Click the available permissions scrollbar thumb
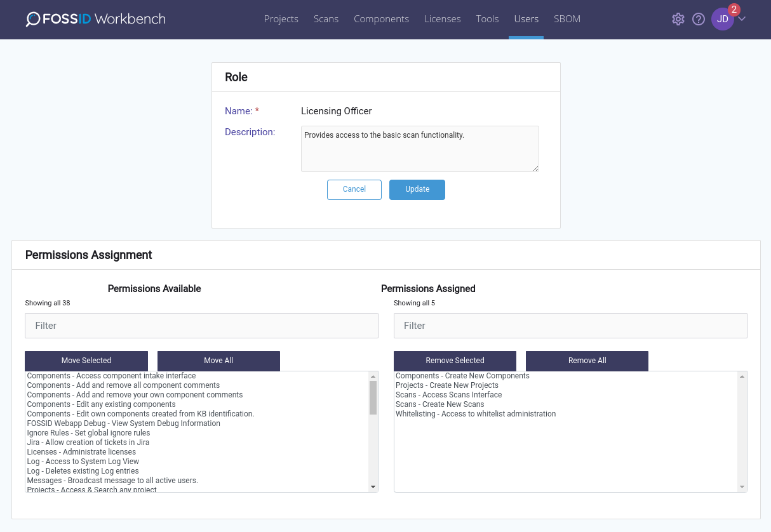771x532 pixels. coord(373,398)
